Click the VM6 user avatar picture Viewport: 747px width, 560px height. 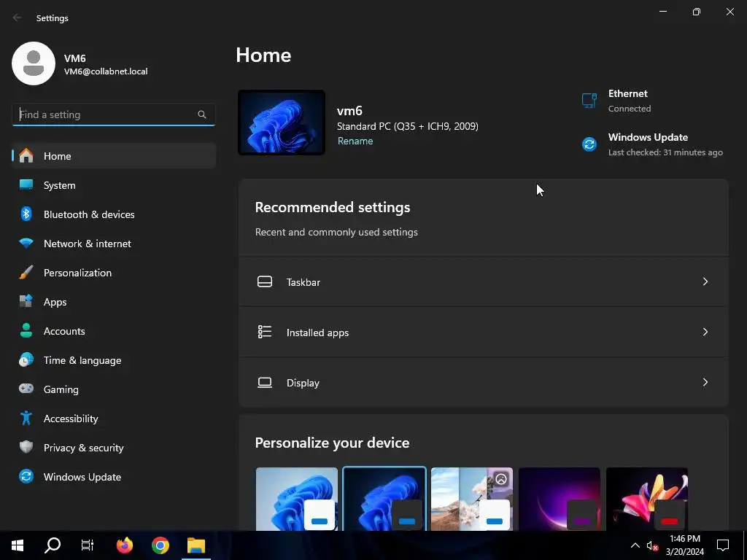34,63
